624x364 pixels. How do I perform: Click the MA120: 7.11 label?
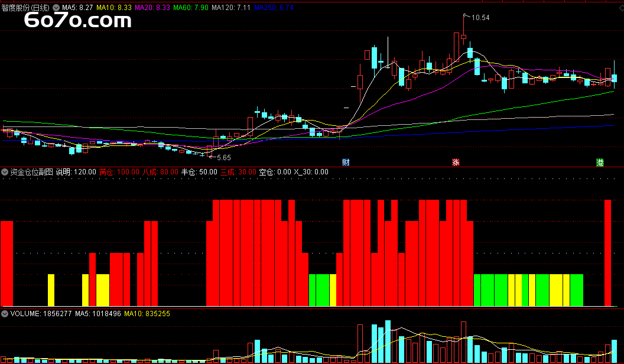point(231,8)
